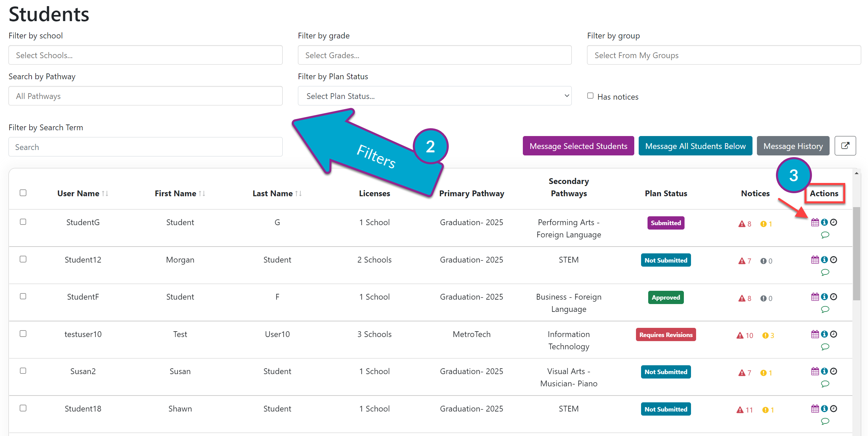Open the Select Plan Status dropdown

435,96
